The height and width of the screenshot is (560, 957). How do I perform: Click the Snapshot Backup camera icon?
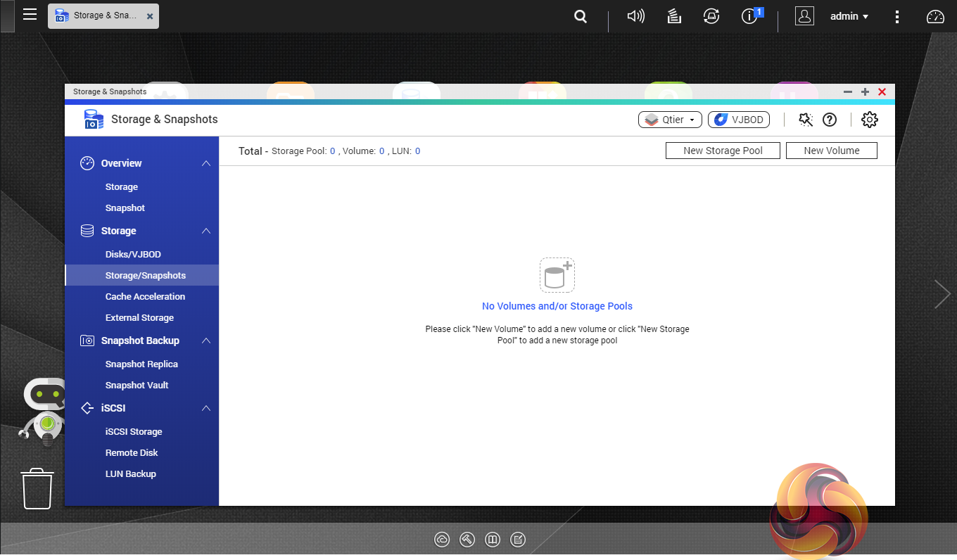87,341
